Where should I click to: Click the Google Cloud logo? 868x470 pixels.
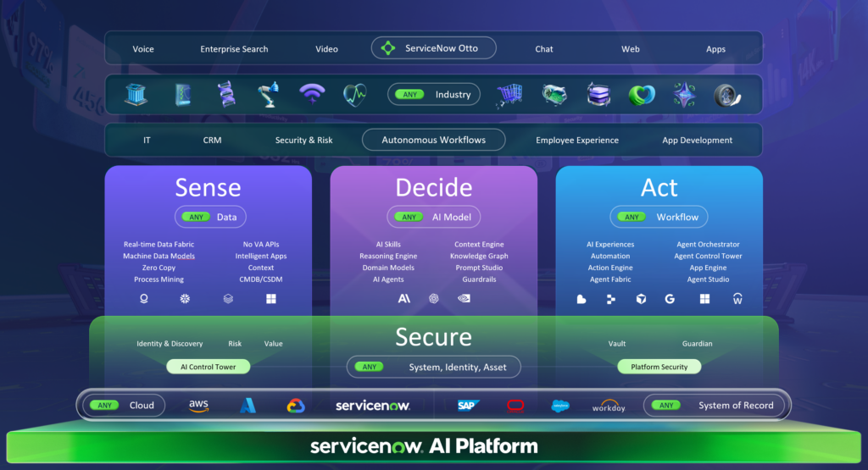(296, 406)
